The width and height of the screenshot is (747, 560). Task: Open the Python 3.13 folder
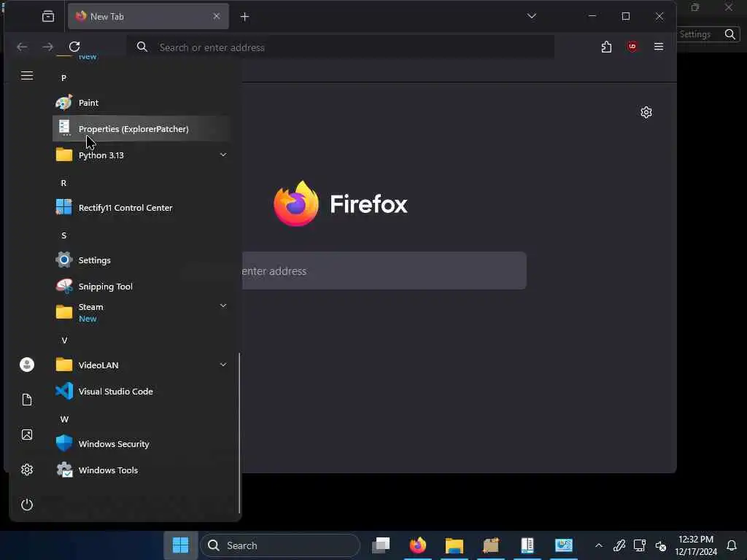(x=141, y=155)
